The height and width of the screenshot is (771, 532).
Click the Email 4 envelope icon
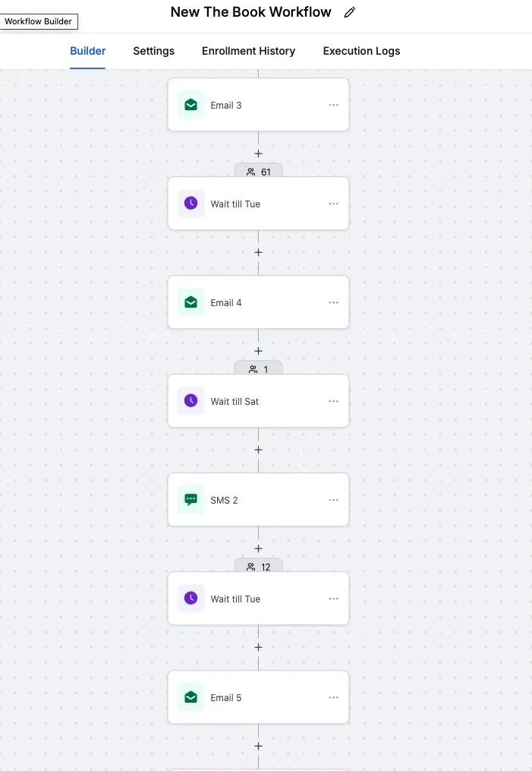click(x=190, y=302)
